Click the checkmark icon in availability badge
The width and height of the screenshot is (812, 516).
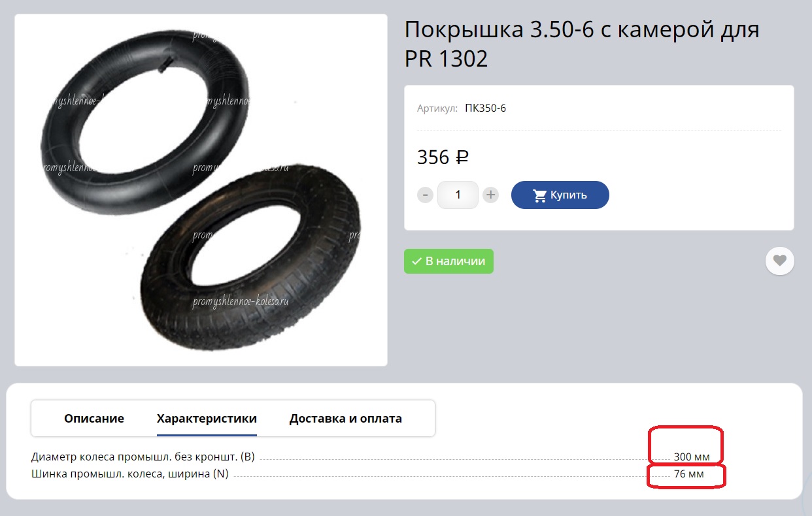(416, 261)
